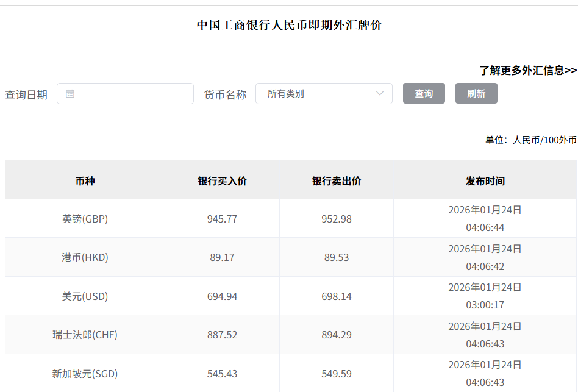Click CHF buying price 887.52
This screenshot has width=578, height=392.
coord(223,335)
